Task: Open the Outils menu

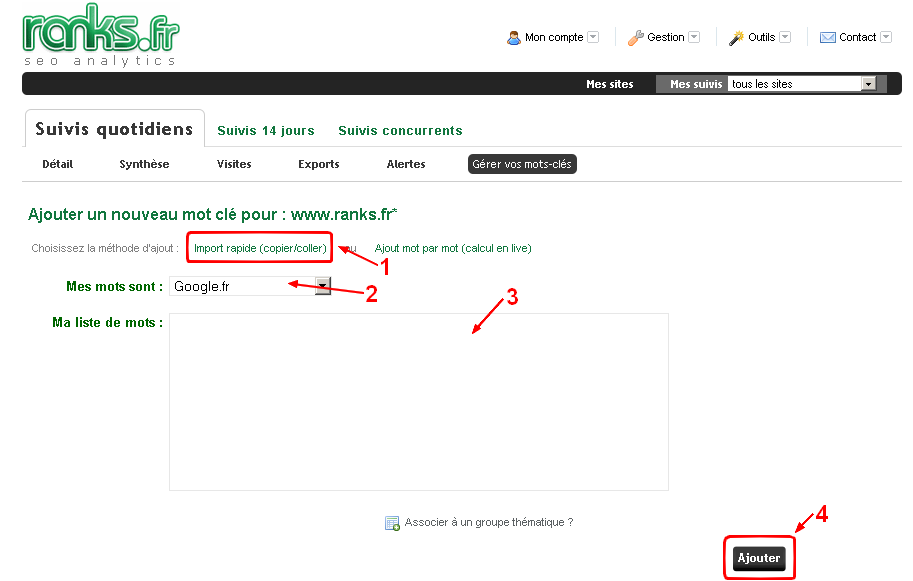Action: point(760,37)
